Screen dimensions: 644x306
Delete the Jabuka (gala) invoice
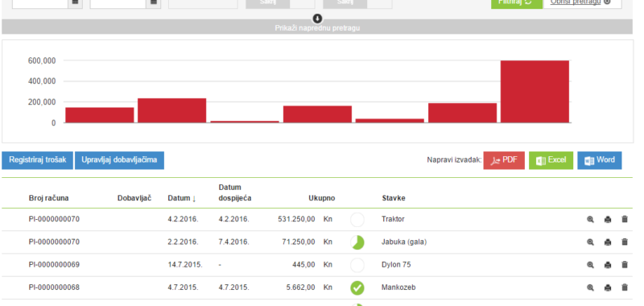625,242
